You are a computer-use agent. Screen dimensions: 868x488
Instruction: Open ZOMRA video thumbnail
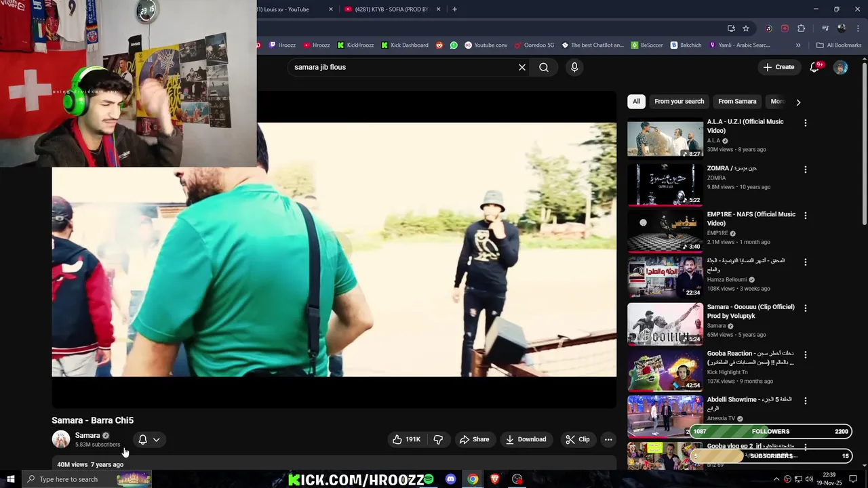[665, 184]
